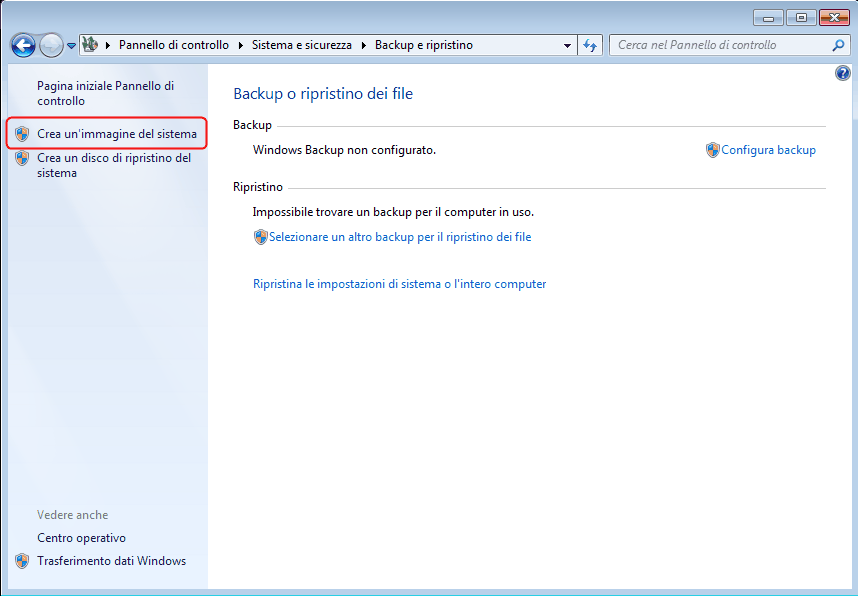Open Centro operativo under Vedere anche
858x596 pixels.
click(82, 538)
